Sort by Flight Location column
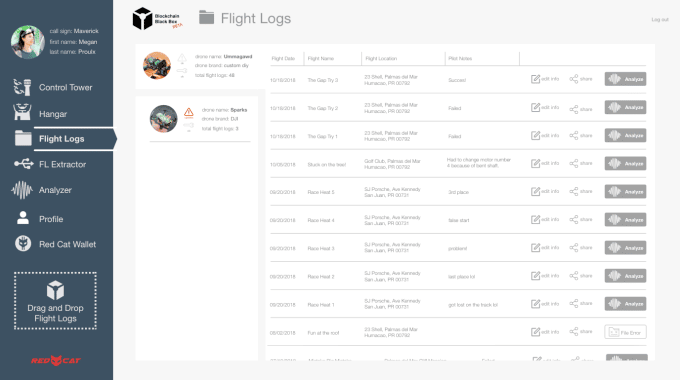The height and width of the screenshot is (380, 680). point(381,59)
